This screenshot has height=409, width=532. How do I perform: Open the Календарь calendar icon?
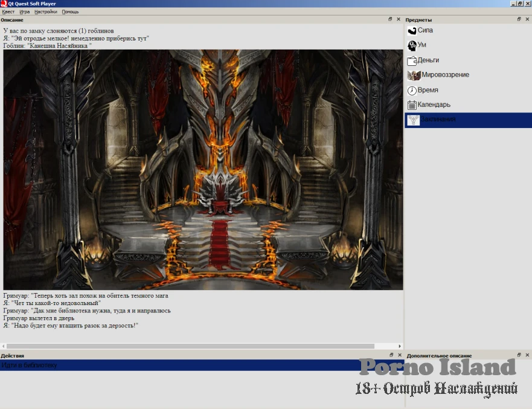pos(412,105)
